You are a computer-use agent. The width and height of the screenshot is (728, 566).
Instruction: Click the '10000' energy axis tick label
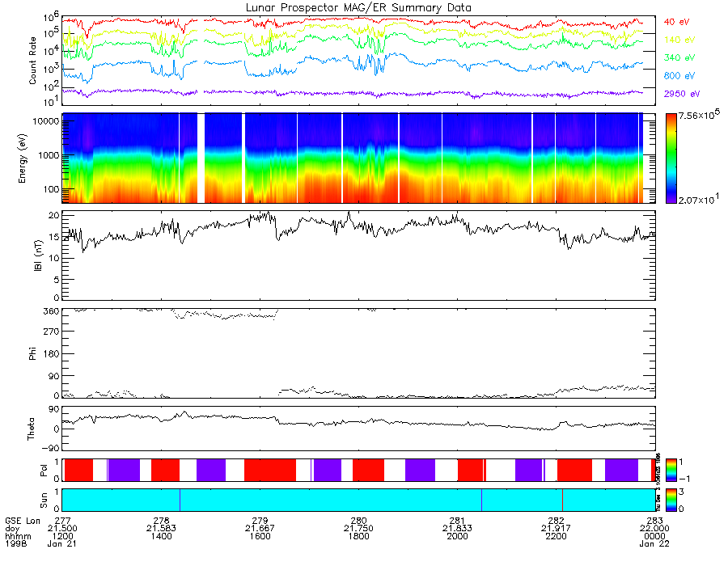pyautogui.click(x=46, y=121)
